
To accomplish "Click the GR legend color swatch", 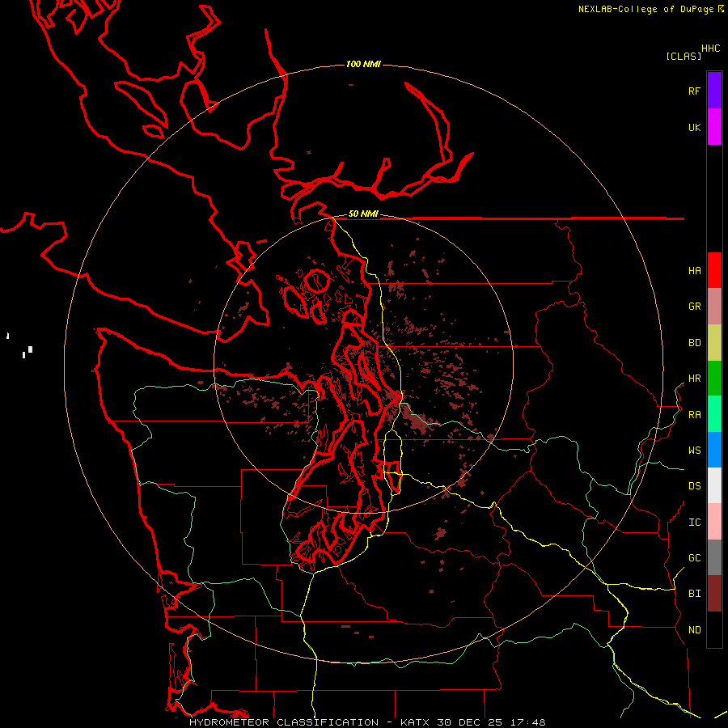I will (714, 307).
